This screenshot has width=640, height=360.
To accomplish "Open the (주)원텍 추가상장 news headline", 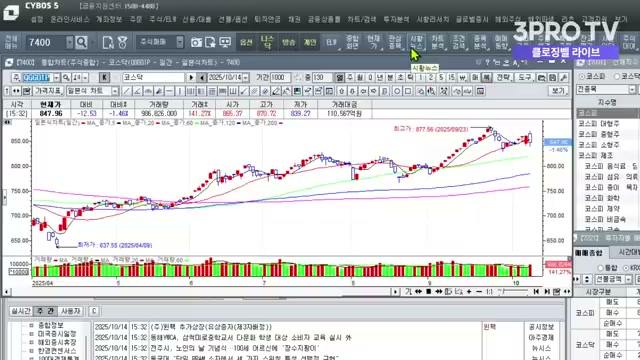I will point(211,327).
